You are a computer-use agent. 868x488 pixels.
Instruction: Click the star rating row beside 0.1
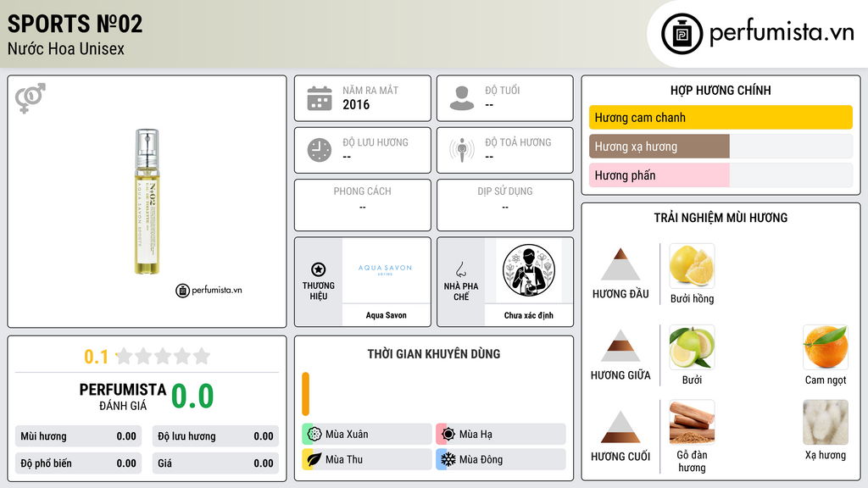click(163, 356)
